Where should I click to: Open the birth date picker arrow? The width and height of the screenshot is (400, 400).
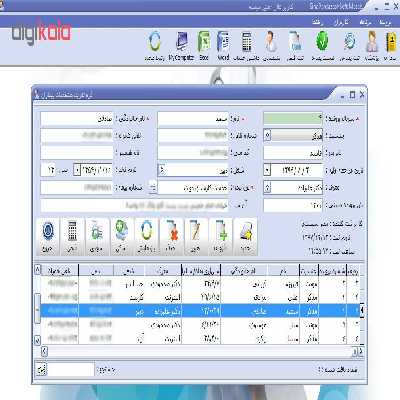coord(77,170)
